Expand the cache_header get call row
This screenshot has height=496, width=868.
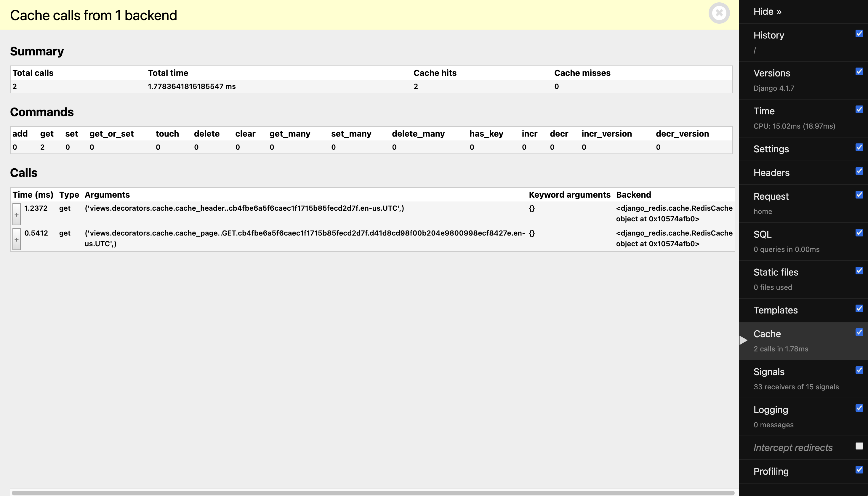(16, 214)
